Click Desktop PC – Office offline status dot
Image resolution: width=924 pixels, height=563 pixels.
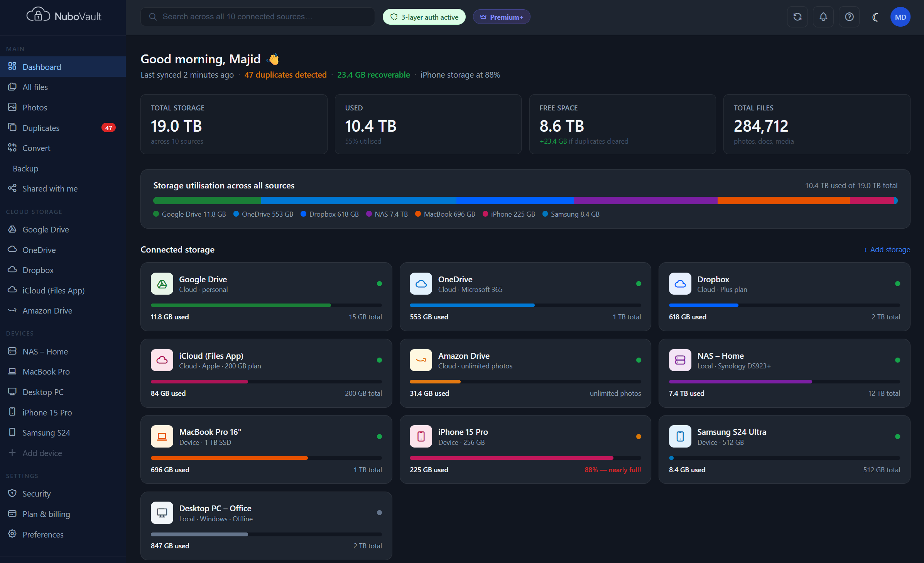click(379, 512)
